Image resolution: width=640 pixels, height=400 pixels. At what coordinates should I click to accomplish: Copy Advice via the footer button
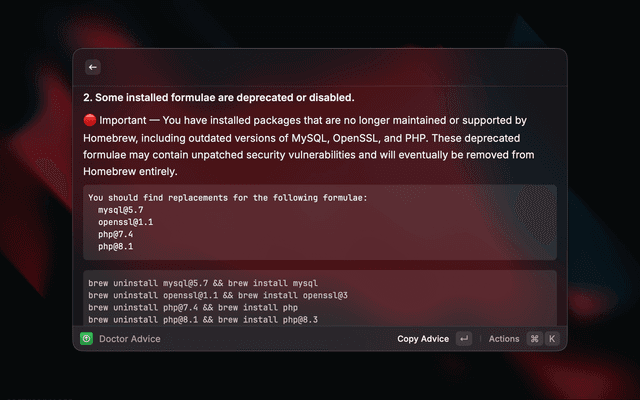[x=423, y=339]
